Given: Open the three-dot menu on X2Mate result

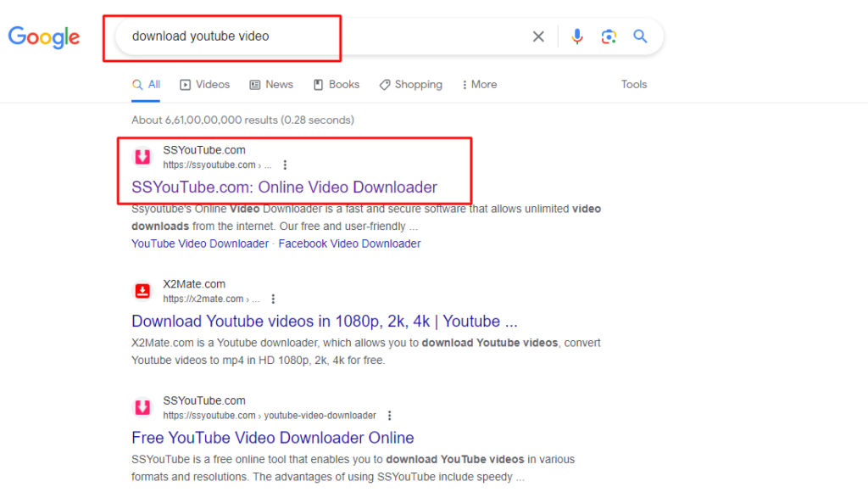Looking at the screenshot, I should (273, 299).
